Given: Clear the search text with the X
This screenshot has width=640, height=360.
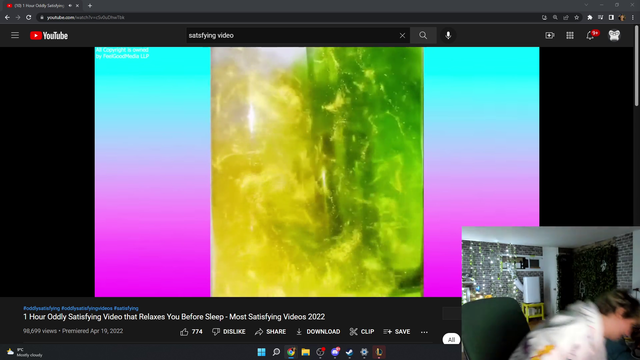Looking at the screenshot, I should (x=402, y=36).
